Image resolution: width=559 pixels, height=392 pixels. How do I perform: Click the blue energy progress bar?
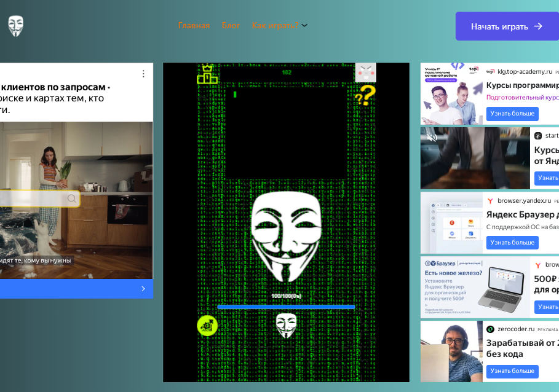[287, 307]
